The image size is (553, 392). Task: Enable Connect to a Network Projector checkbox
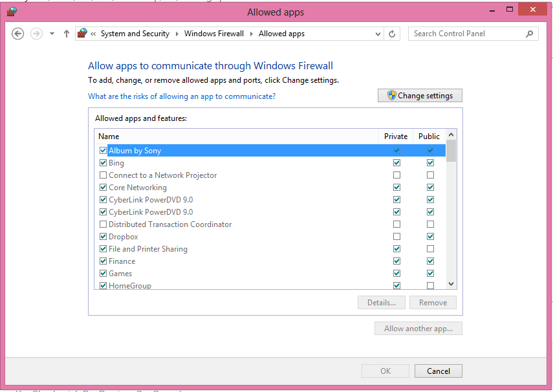pyautogui.click(x=103, y=175)
